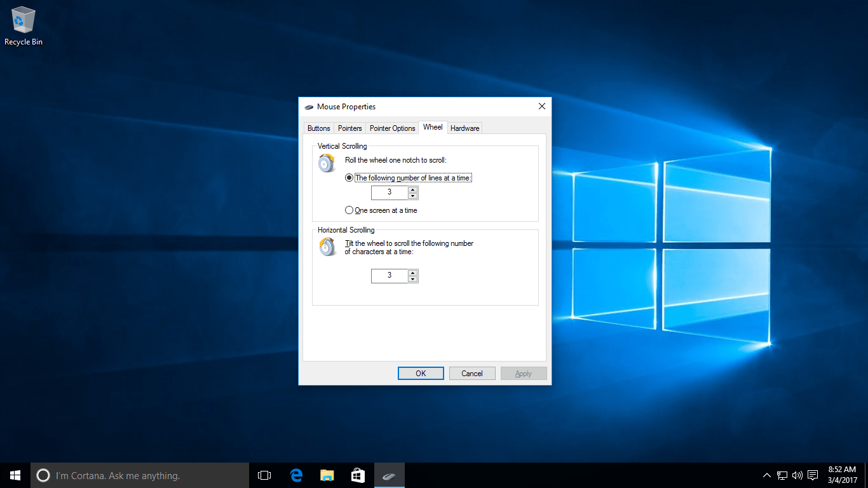Click the vertical scrolling mouse wheel icon
The height and width of the screenshot is (488, 868).
click(327, 163)
